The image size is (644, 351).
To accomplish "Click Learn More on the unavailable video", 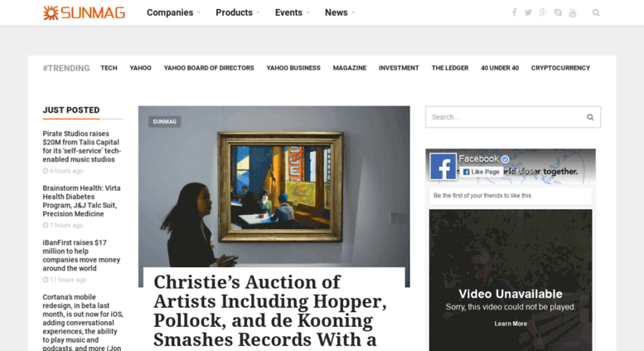I will 511,324.
